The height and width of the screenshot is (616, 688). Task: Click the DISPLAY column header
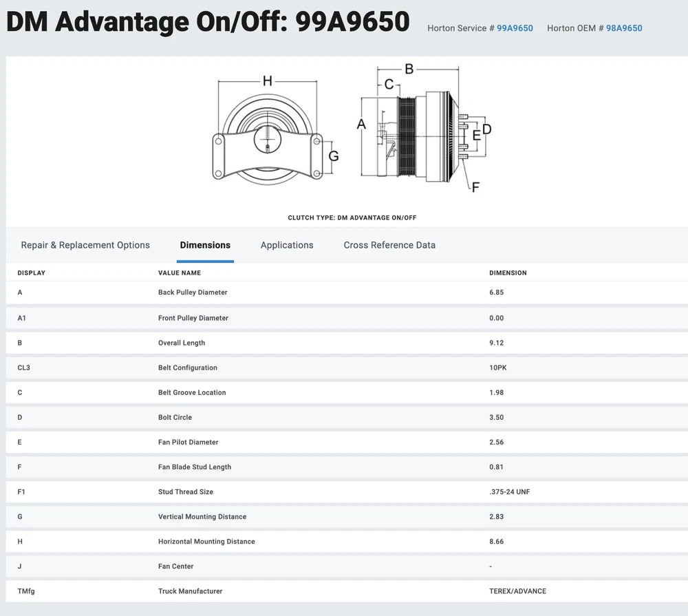pyautogui.click(x=31, y=273)
